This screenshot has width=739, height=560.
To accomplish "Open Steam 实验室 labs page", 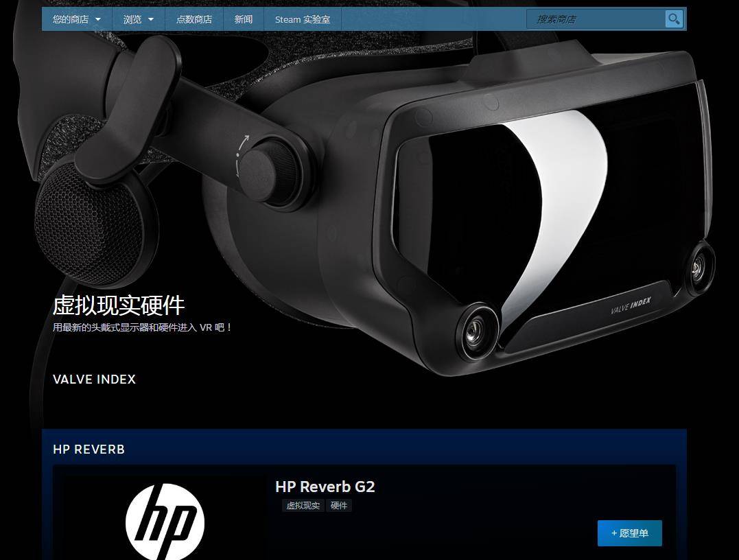I will 302,19.
